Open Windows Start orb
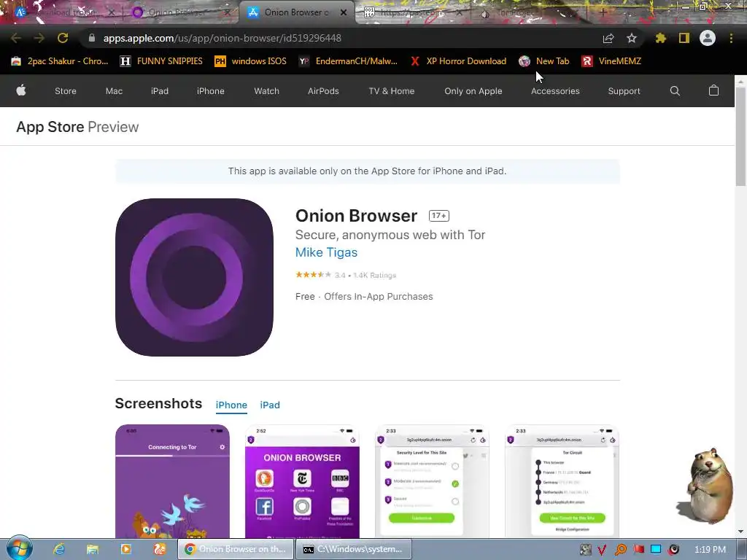Screen dimensions: 747x560 pos(19,548)
